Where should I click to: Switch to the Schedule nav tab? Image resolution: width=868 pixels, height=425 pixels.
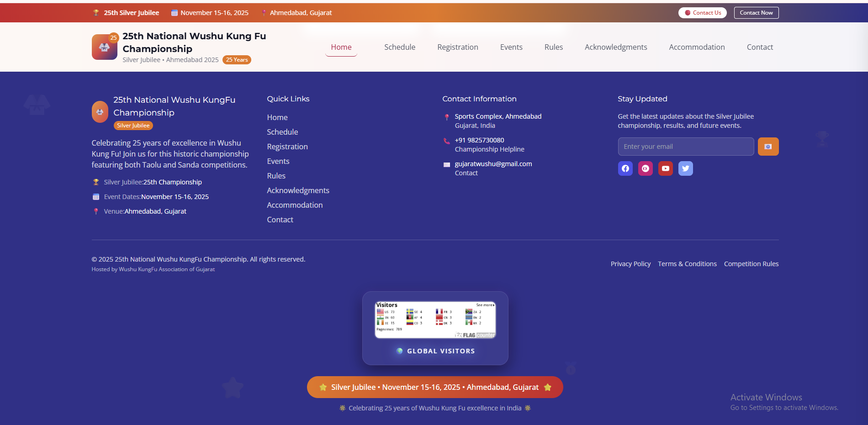399,47
